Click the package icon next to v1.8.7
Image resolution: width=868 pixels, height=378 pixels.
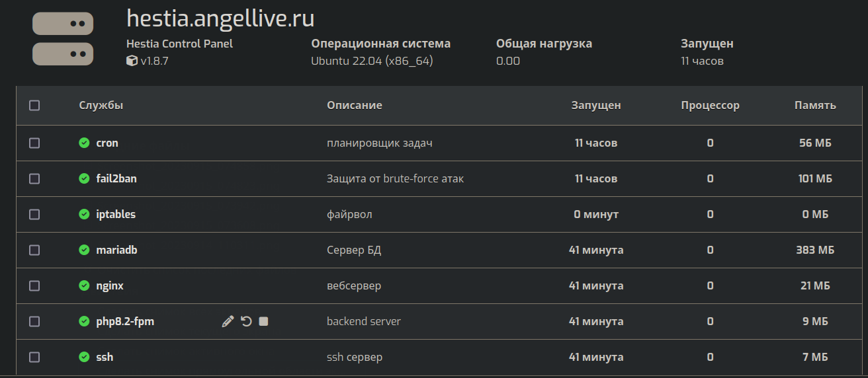pyautogui.click(x=132, y=61)
